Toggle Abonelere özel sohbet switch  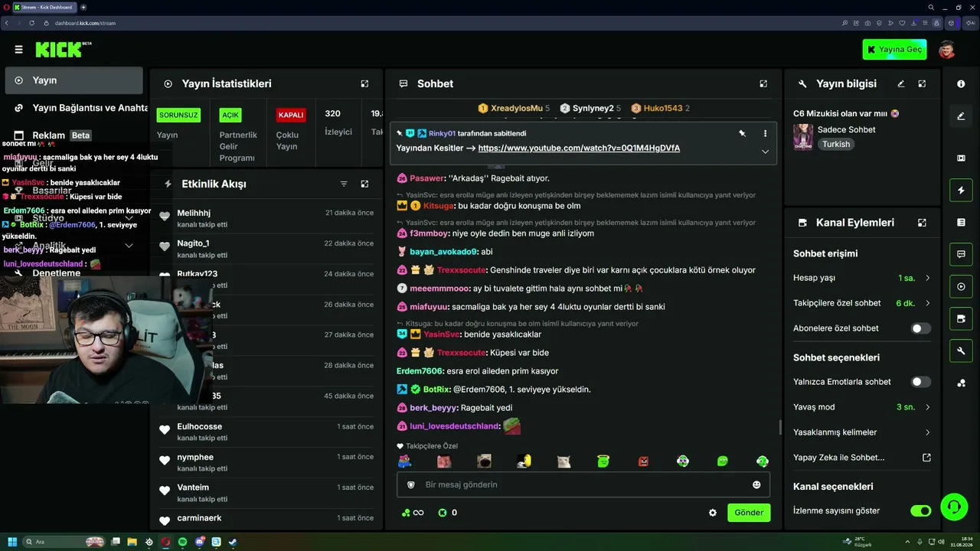point(920,328)
